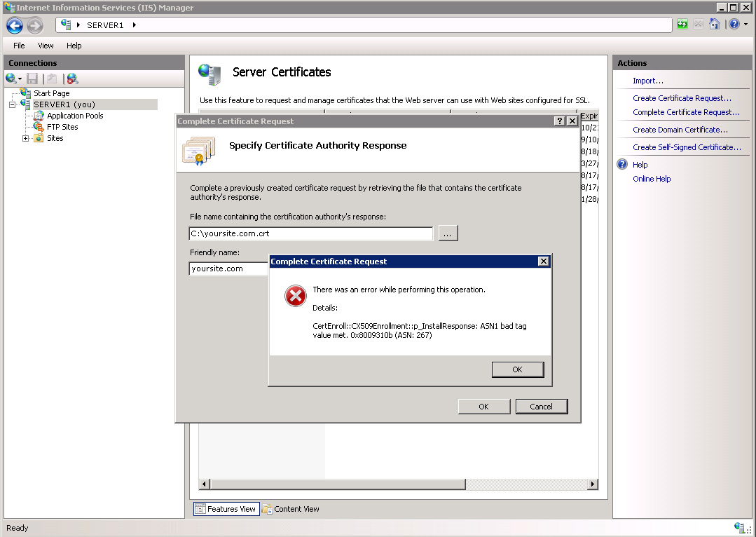
Task: Expand the Sites tree node
Action: pyautogui.click(x=25, y=139)
